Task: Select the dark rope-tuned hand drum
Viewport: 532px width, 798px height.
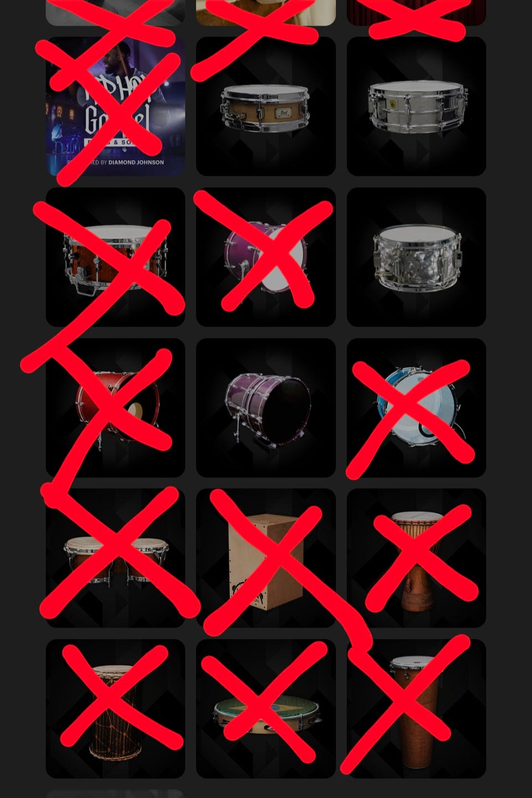Action: click(115, 709)
